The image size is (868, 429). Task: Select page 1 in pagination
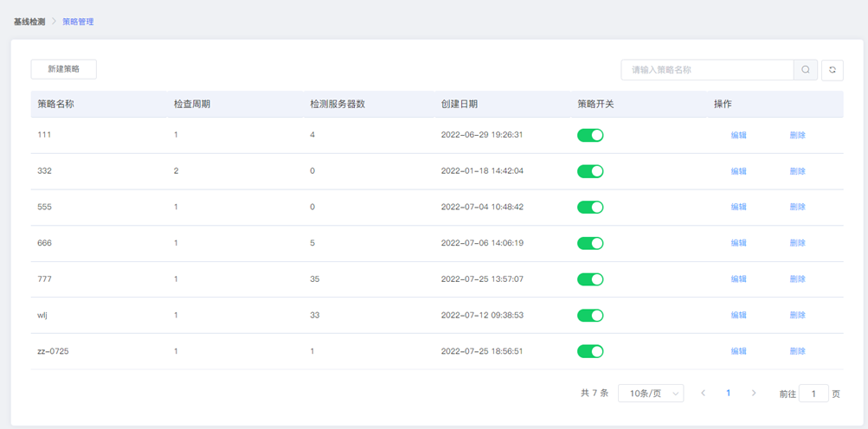pos(729,393)
